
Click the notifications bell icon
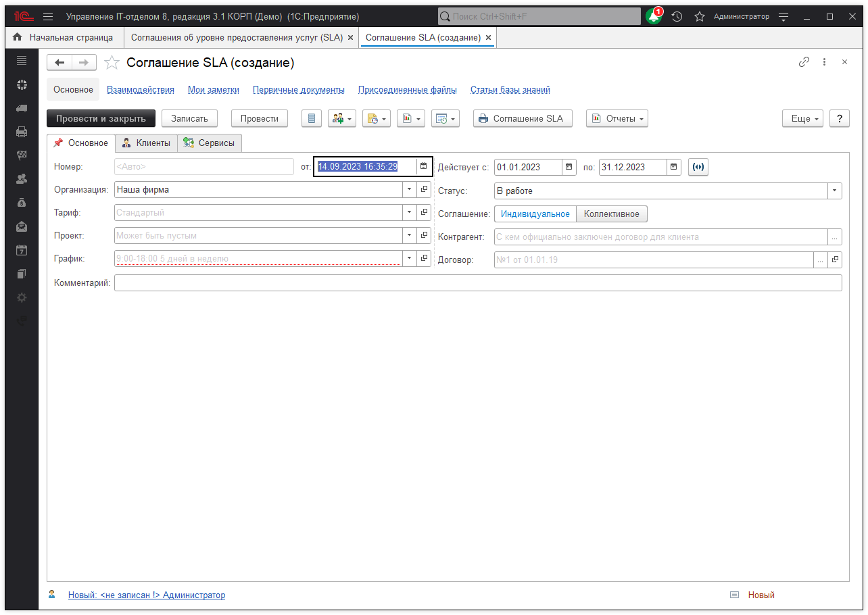point(653,16)
